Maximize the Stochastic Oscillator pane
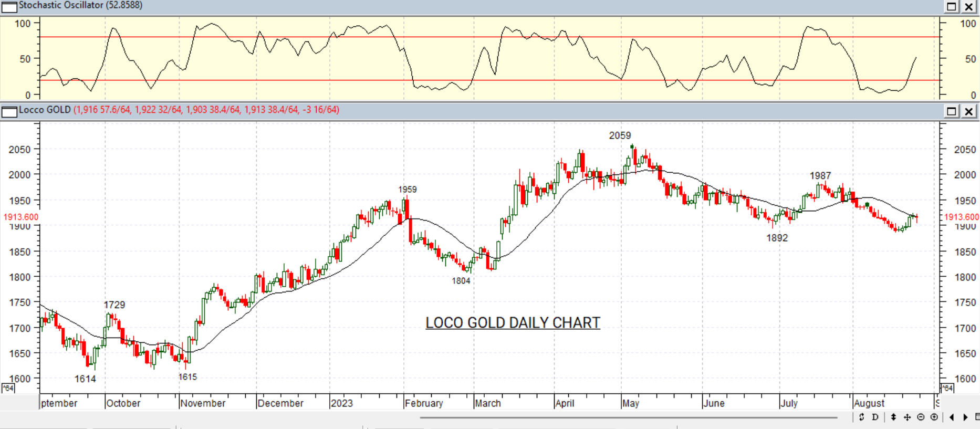Viewport: 980px width, 429px height. point(952,7)
